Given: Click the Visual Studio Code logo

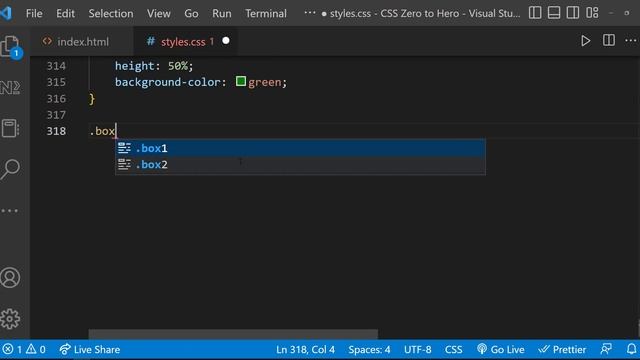Looking at the screenshot, I should 6,13.
